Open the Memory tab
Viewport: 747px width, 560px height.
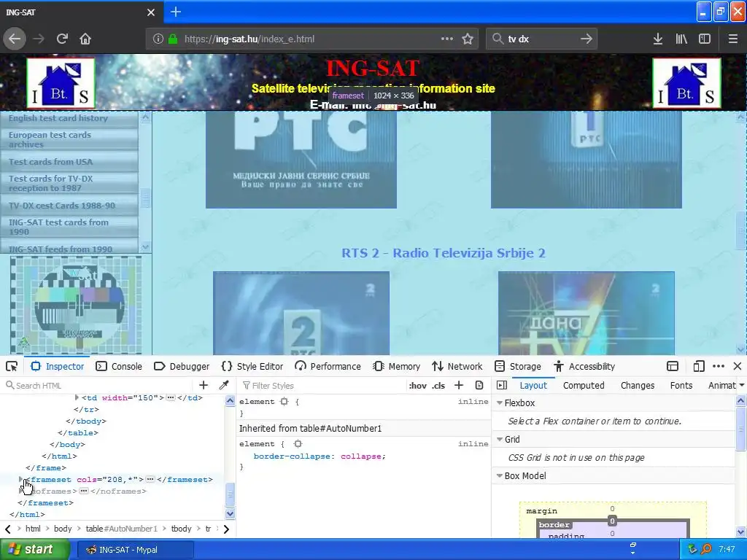click(x=397, y=366)
